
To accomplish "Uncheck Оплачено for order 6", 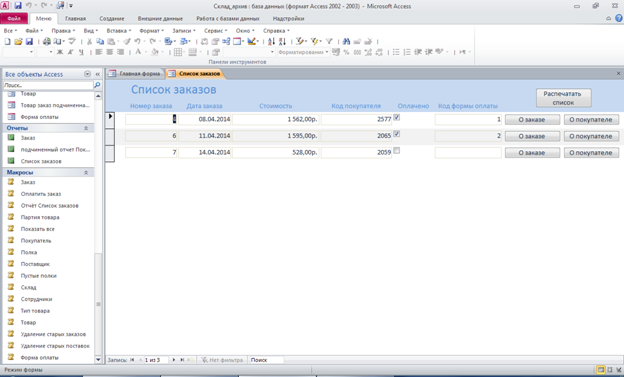I will (396, 134).
